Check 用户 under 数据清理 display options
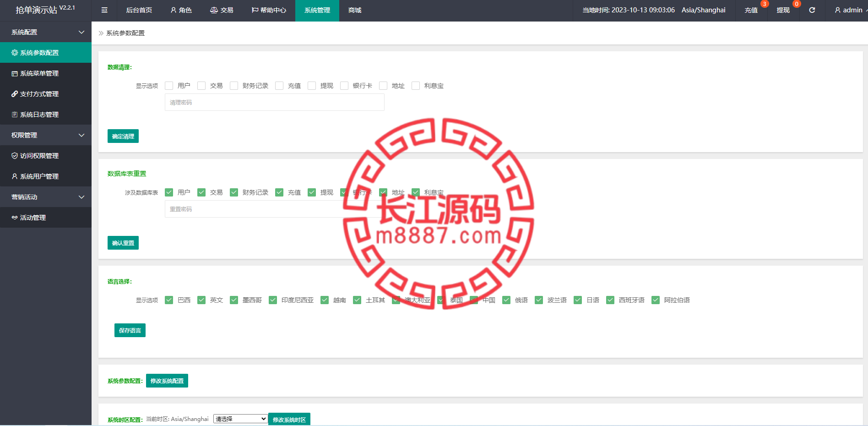 point(169,86)
